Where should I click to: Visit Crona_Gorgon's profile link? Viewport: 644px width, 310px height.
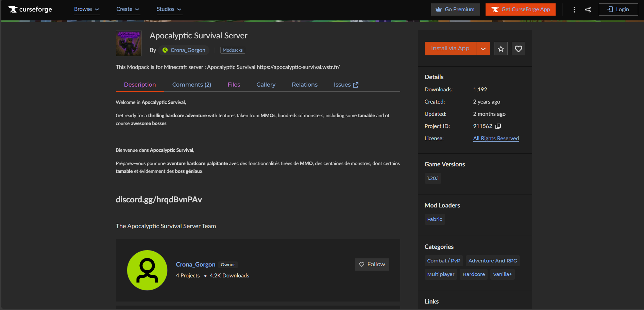click(196, 264)
